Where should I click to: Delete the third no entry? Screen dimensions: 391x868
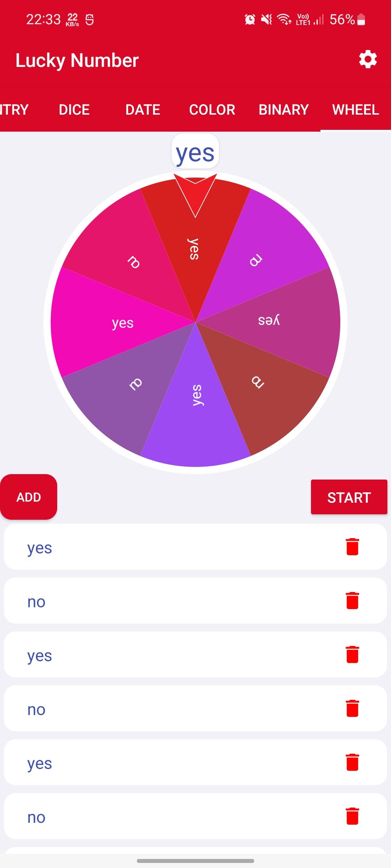click(352, 816)
